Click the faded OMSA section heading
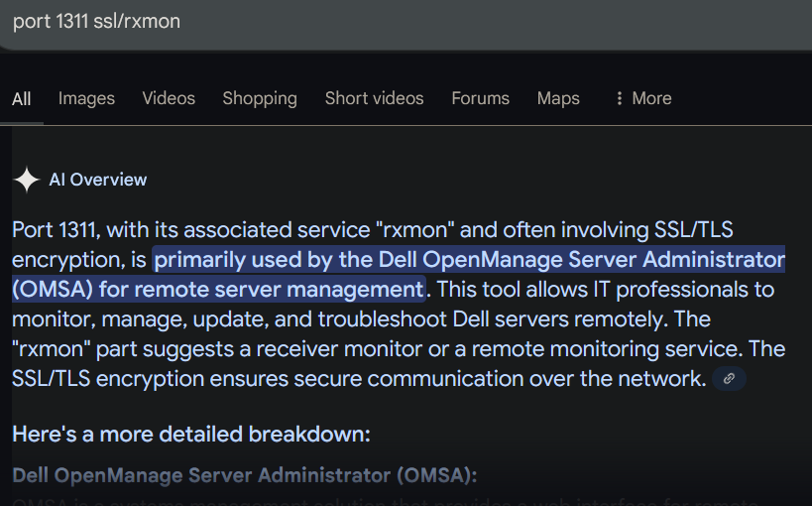 click(244, 475)
